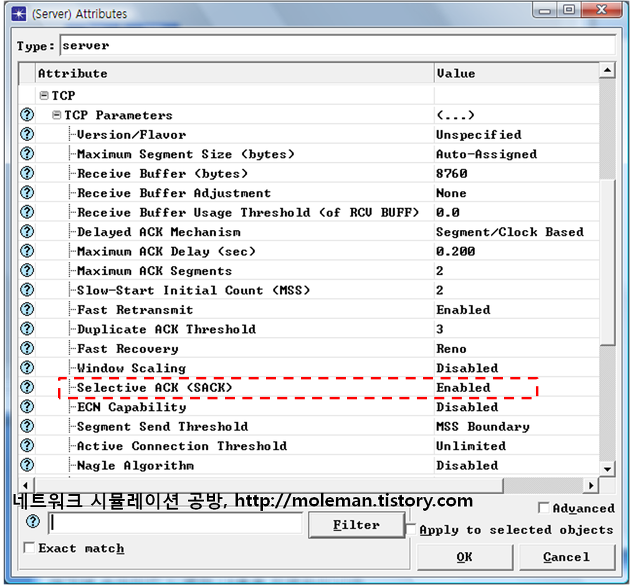Select Nagle Algorithm value Disabled
This screenshot has width=630, height=585.
(467, 466)
